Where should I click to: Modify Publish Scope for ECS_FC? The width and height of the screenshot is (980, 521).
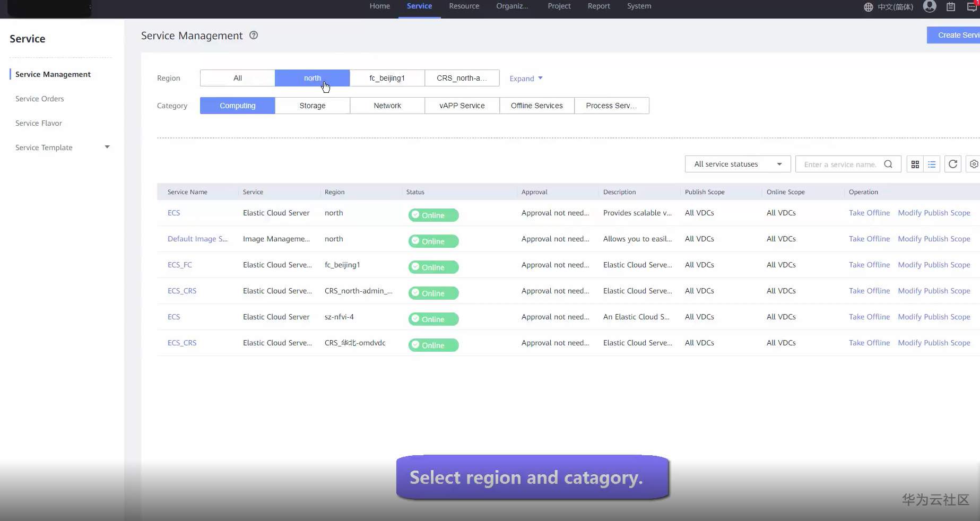pyautogui.click(x=934, y=265)
